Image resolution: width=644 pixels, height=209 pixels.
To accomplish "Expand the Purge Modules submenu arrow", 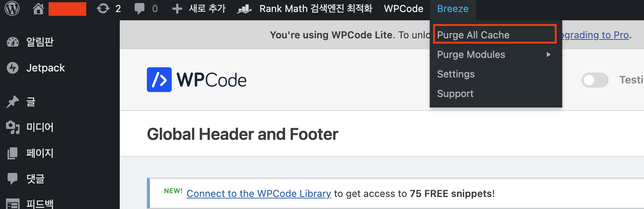I will tap(548, 55).
